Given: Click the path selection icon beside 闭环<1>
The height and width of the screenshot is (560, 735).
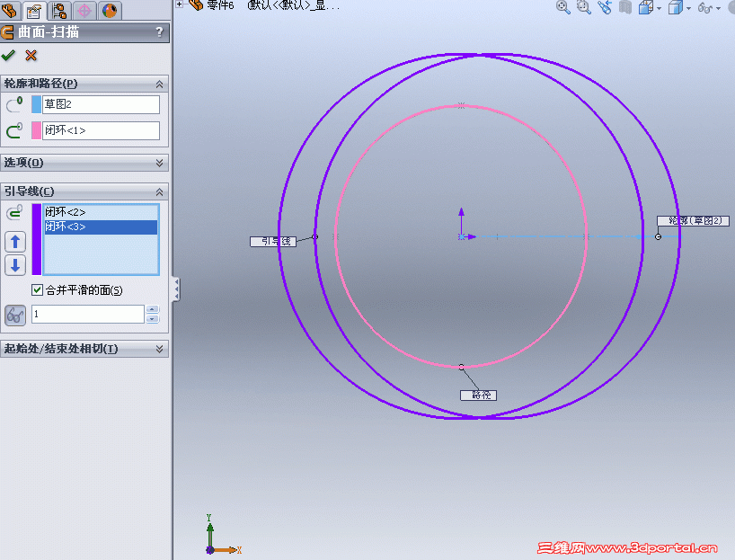Looking at the screenshot, I should pyautogui.click(x=14, y=130).
